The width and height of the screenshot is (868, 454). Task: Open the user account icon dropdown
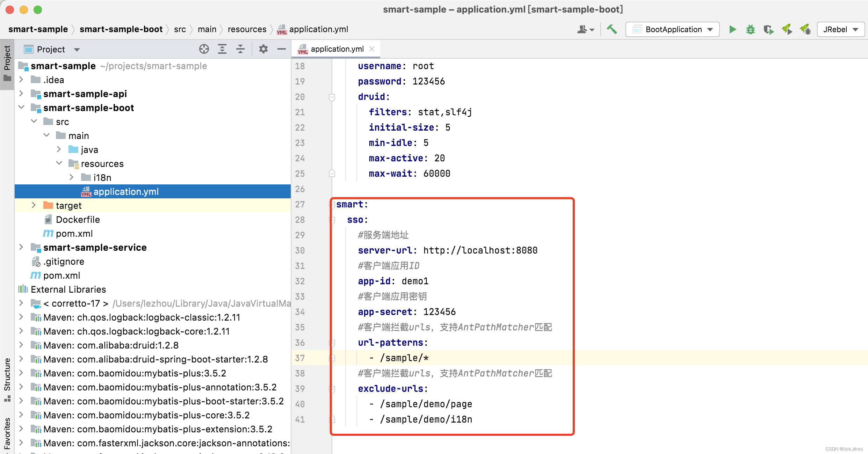click(586, 29)
